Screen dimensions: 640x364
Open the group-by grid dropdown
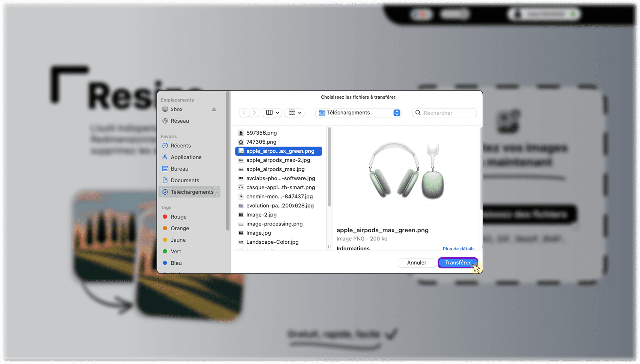(295, 113)
